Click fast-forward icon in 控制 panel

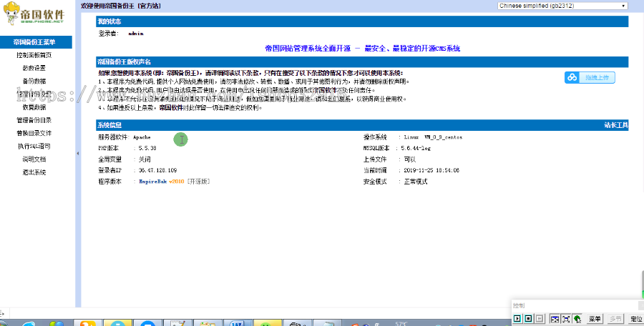coord(540,319)
